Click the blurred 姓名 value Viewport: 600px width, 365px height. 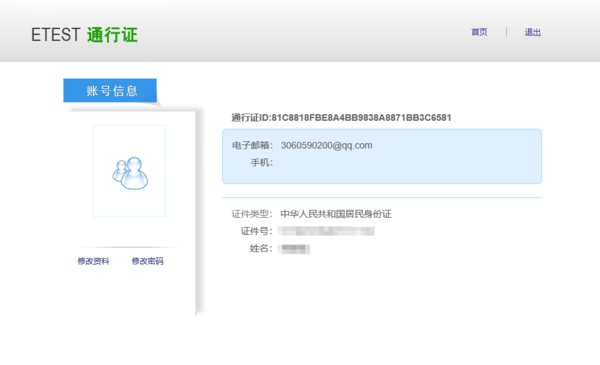(x=294, y=249)
